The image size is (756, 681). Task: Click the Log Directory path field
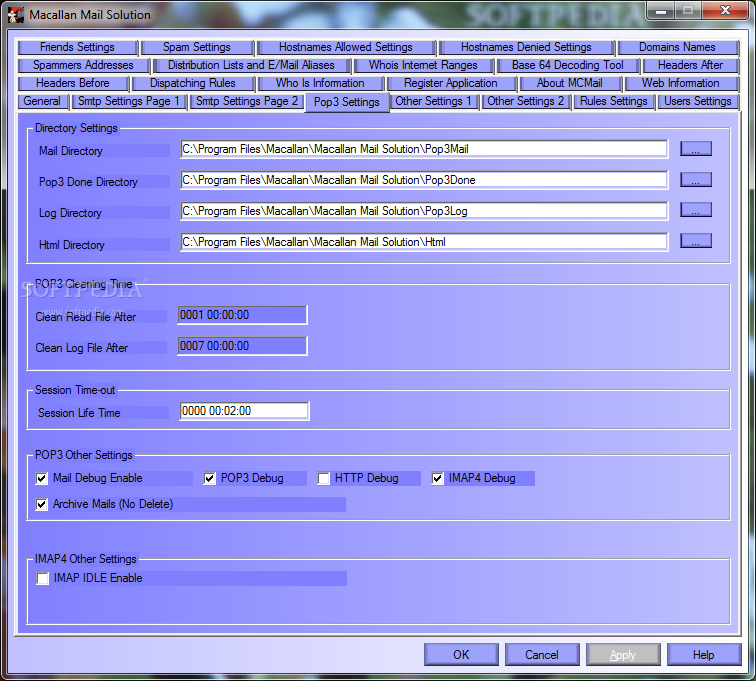click(424, 211)
